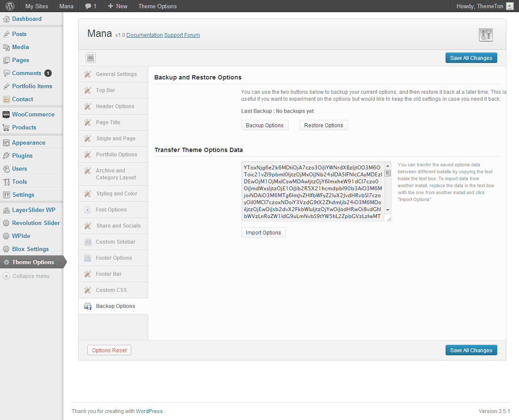519x420 pixels.
Task: Open the Styling and Color tab
Action: coord(116,194)
